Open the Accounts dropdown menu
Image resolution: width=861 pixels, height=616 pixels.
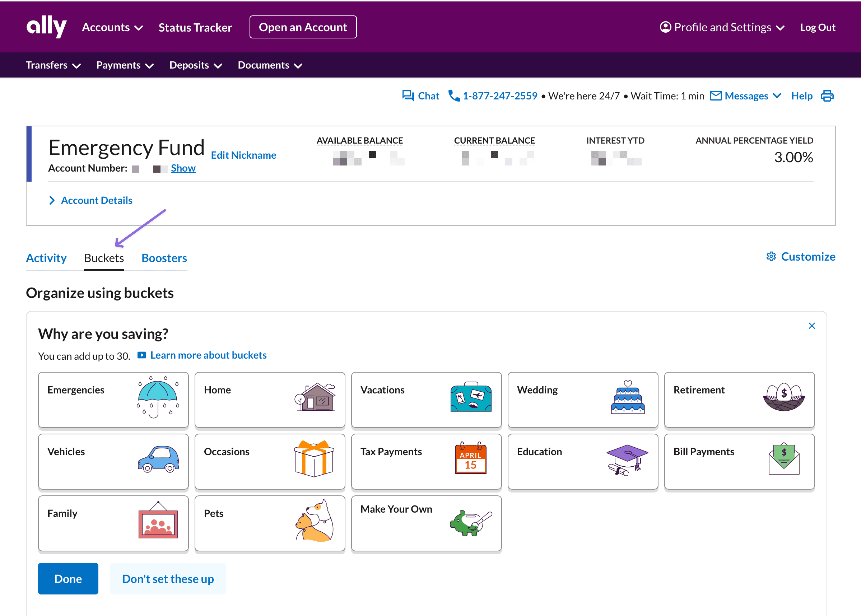click(x=113, y=27)
